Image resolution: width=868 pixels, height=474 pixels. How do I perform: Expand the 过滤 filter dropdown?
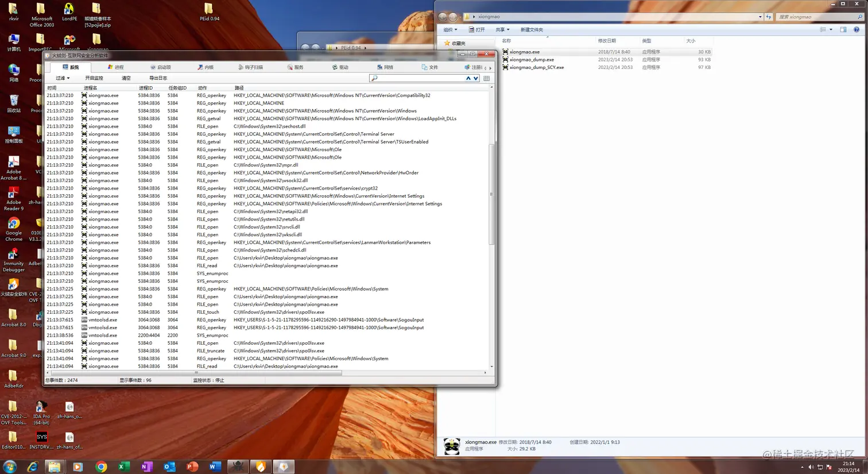tap(63, 78)
